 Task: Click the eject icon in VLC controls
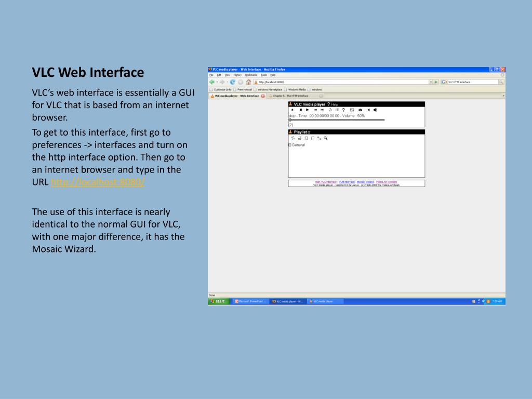[x=292, y=110]
